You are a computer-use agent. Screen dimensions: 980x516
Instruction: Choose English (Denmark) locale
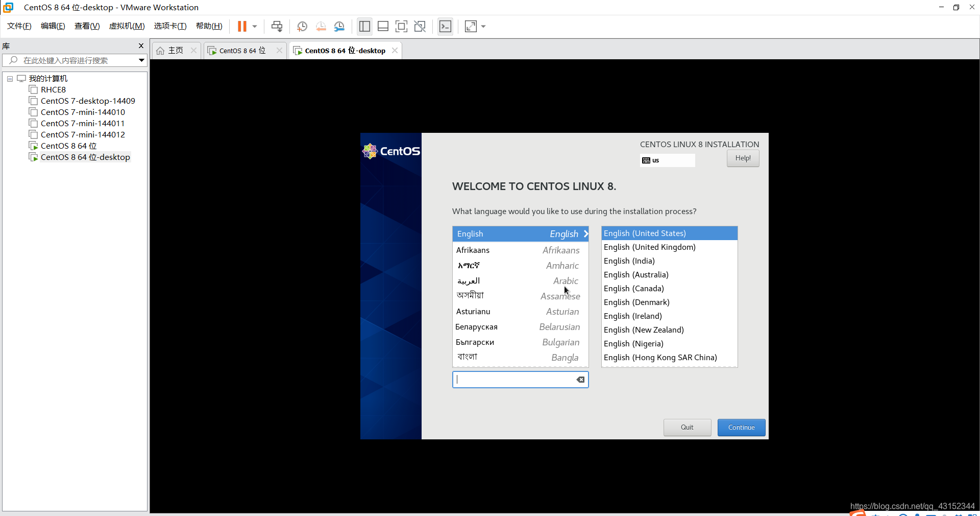pyautogui.click(x=670, y=302)
